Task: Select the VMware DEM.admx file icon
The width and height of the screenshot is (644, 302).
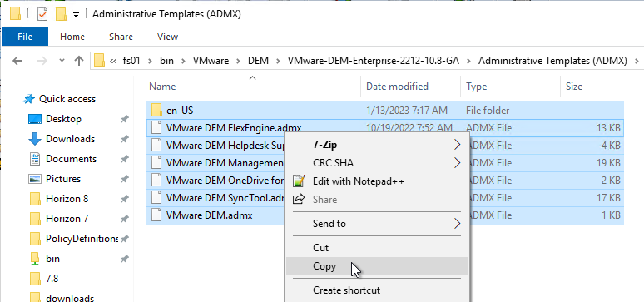Action: point(156,215)
